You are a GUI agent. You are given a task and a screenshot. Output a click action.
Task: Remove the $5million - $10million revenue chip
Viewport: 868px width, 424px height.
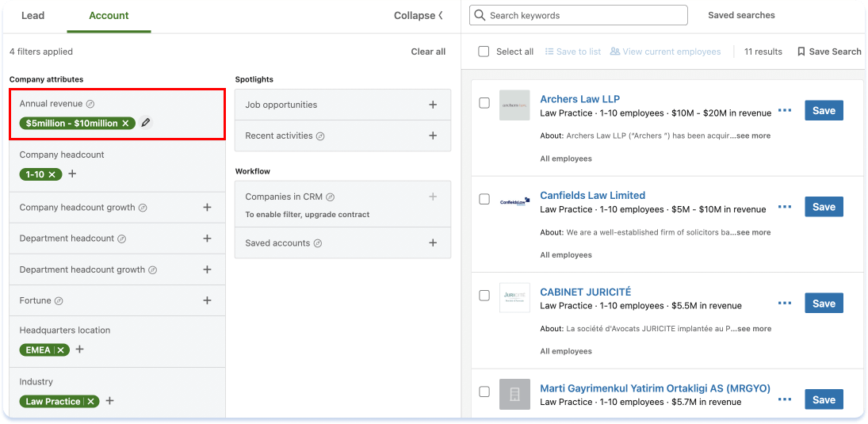125,124
